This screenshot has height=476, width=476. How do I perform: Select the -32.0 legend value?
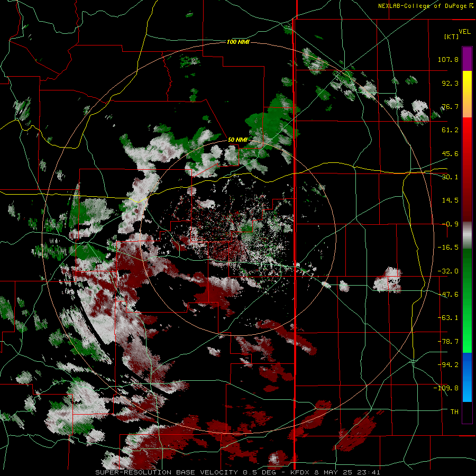[x=448, y=271]
